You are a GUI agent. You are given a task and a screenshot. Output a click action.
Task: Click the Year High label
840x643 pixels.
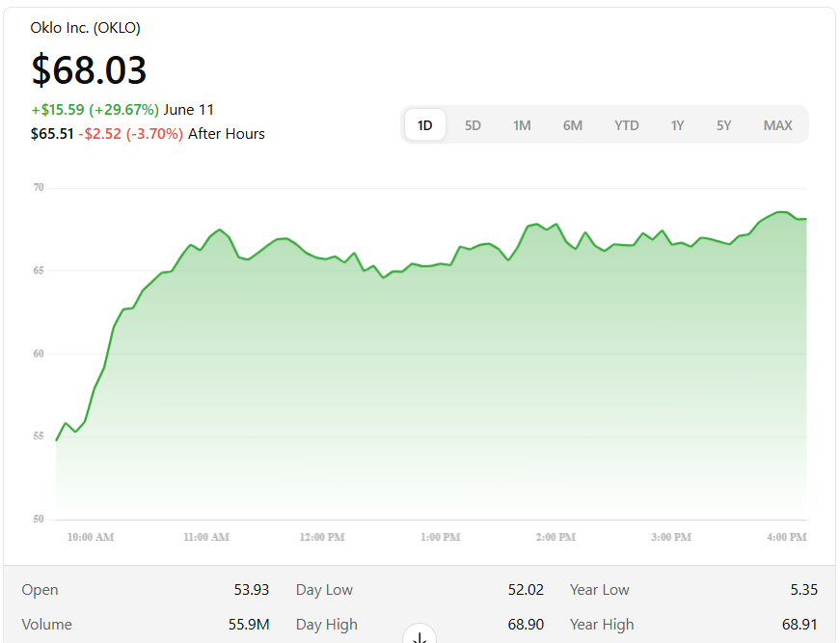[602, 625]
